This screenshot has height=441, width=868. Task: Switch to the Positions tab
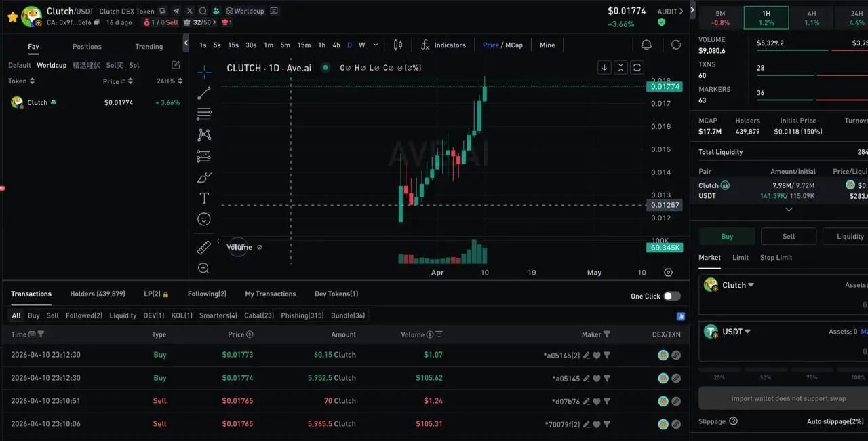coord(87,47)
